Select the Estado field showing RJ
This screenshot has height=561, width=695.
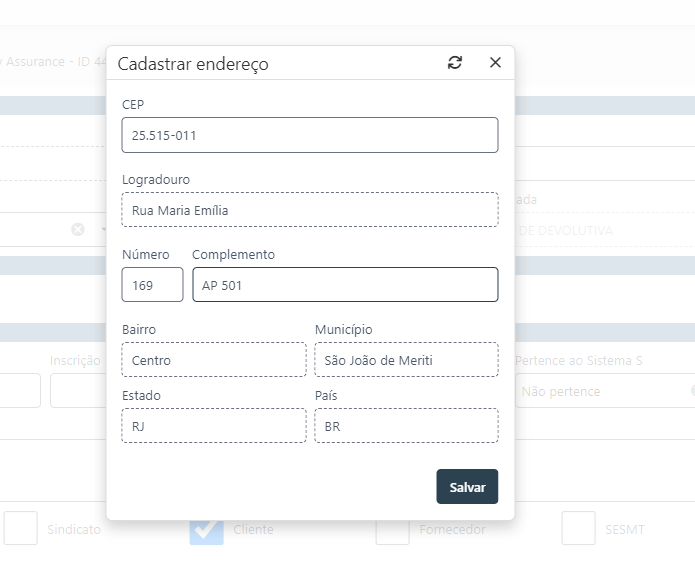[x=213, y=426]
